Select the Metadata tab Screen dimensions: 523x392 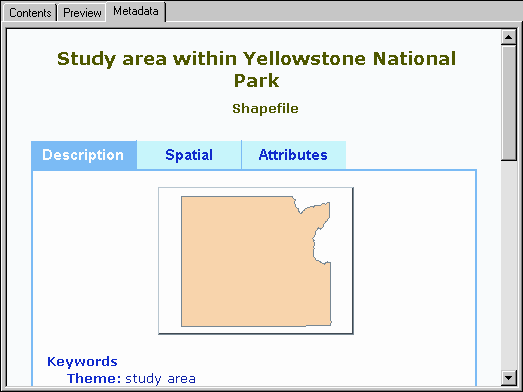pos(136,11)
